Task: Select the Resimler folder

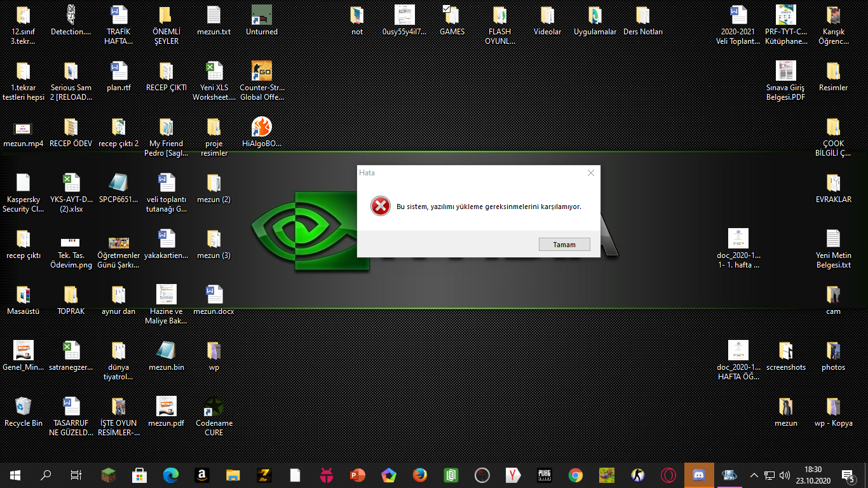Action: 834,76
